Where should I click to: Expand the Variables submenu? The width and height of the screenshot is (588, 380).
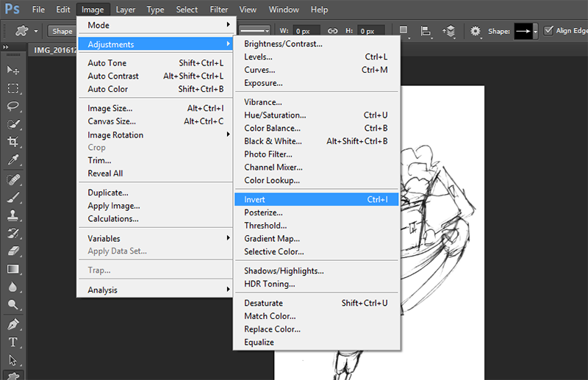157,238
